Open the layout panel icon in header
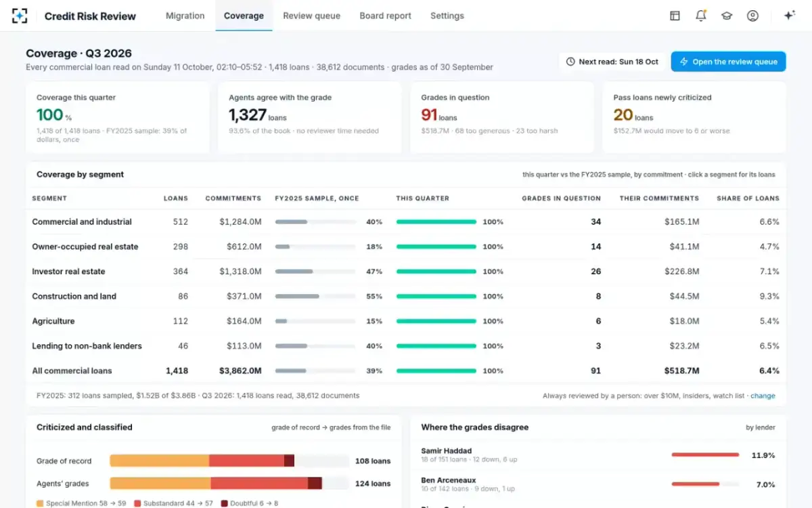The height and width of the screenshot is (508, 812). point(675,16)
